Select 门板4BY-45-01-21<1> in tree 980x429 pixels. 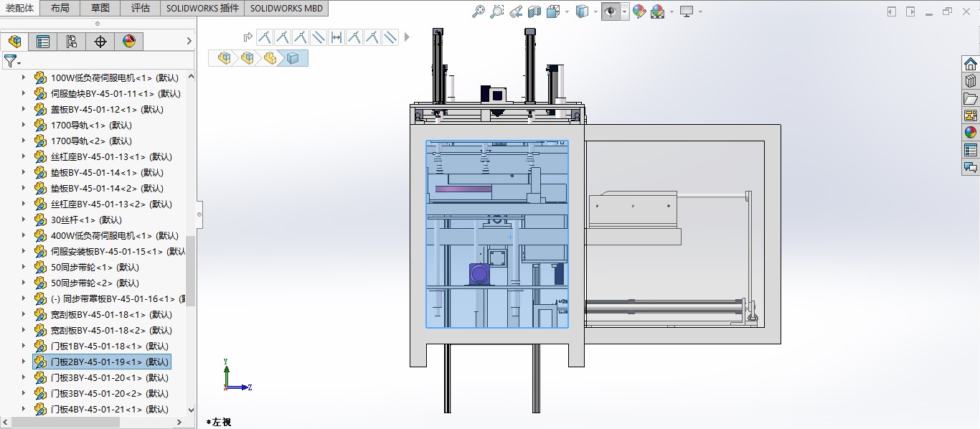pyautogui.click(x=110, y=409)
